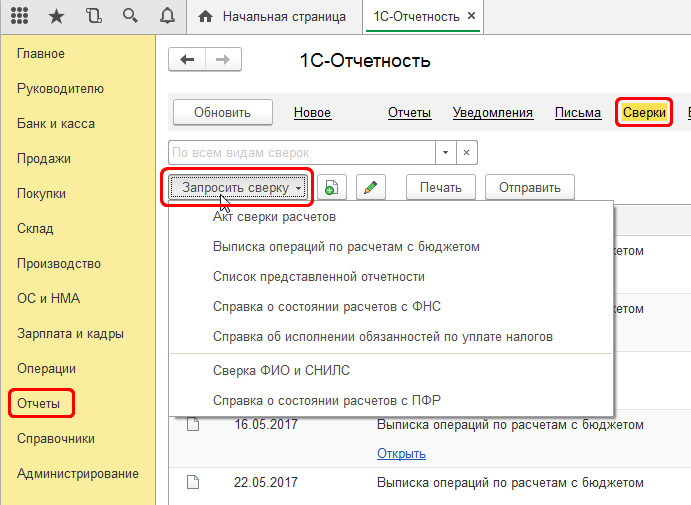The image size is (691, 505).
Task: Open the Сверки section link
Action: (x=644, y=113)
